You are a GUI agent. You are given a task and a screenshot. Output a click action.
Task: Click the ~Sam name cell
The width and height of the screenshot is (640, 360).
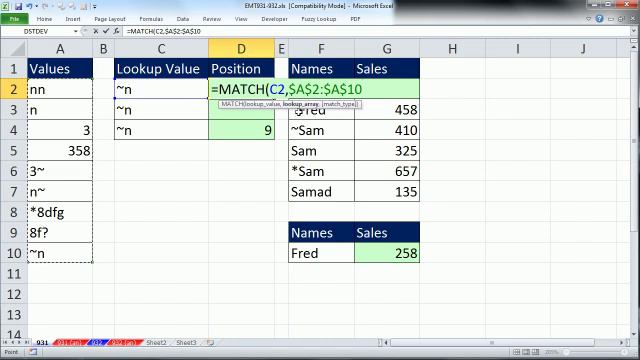321,130
